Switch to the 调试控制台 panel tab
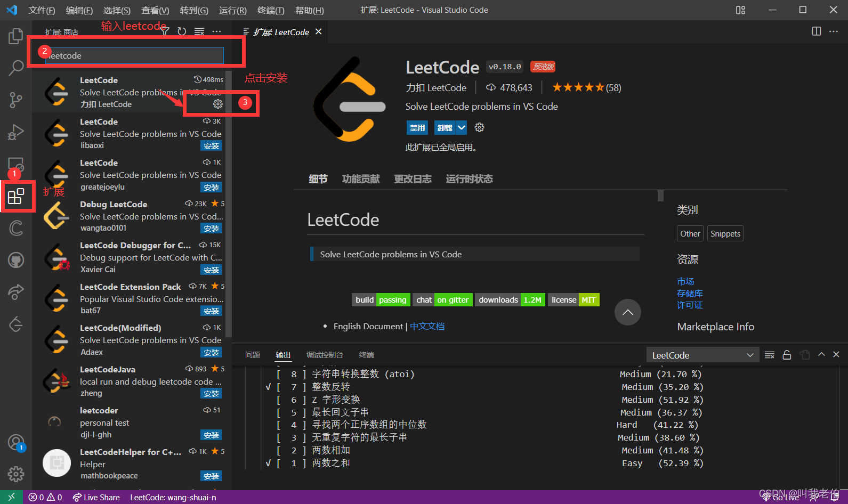This screenshot has height=504, width=848. pos(325,355)
